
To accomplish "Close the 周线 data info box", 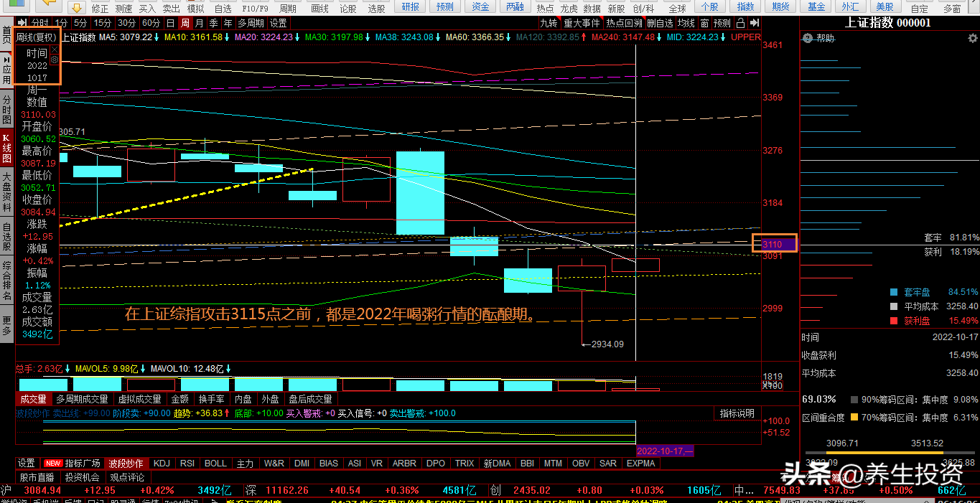I will (x=55, y=50).
